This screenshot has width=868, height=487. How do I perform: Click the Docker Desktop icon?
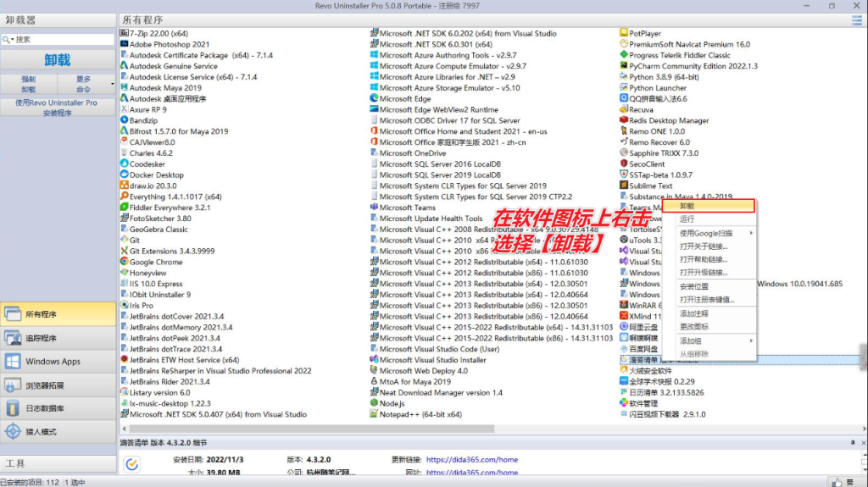click(125, 174)
